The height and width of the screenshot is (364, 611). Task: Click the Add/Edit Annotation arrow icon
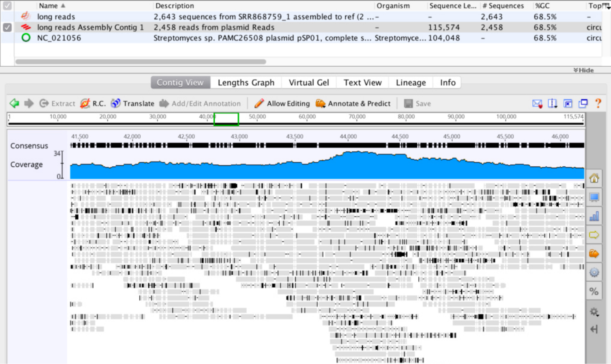tap(164, 103)
